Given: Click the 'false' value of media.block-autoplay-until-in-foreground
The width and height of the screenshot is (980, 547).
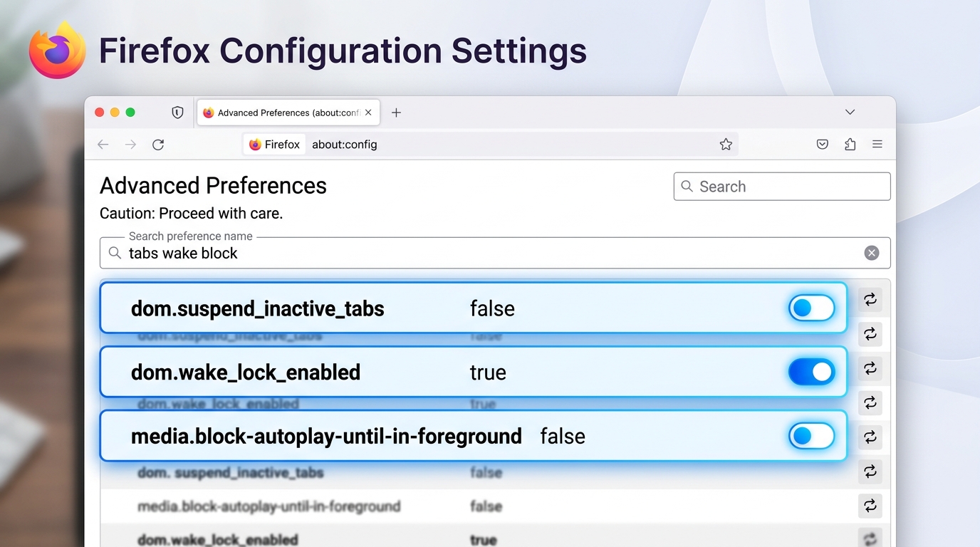Looking at the screenshot, I should pos(563,436).
